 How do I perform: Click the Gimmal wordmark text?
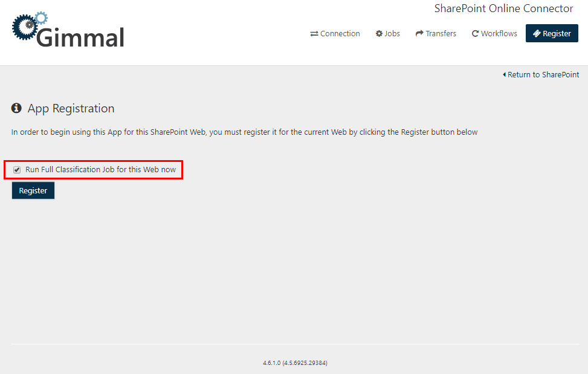click(80, 37)
